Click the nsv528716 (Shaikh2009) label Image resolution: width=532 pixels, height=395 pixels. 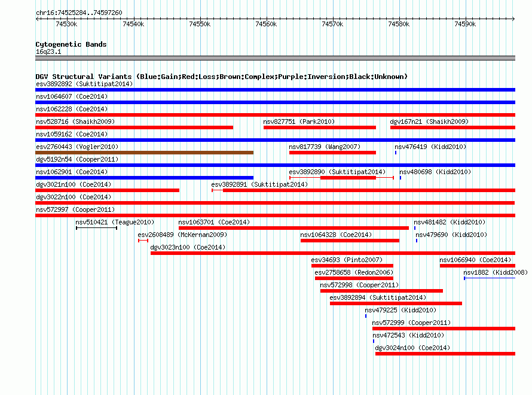pos(75,121)
